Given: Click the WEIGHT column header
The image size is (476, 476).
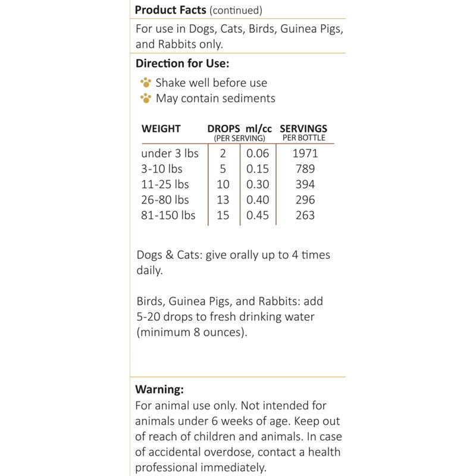Looking at the screenshot, I should point(161,129).
